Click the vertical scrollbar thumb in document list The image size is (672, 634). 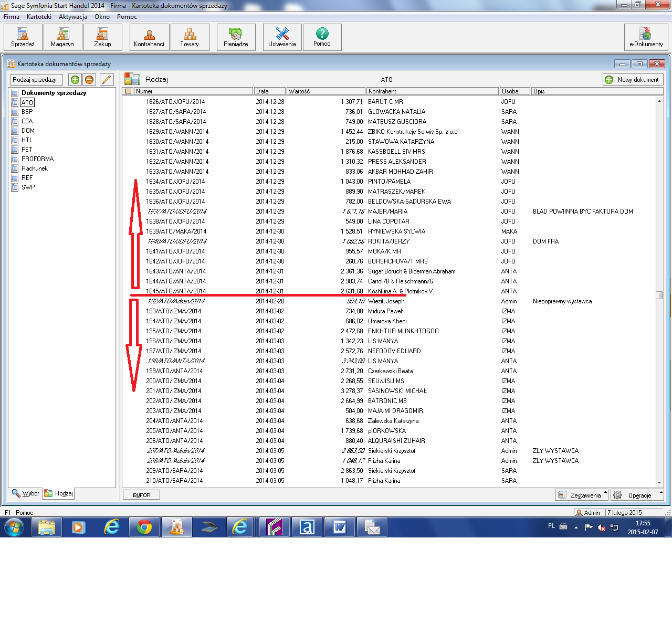(659, 295)
